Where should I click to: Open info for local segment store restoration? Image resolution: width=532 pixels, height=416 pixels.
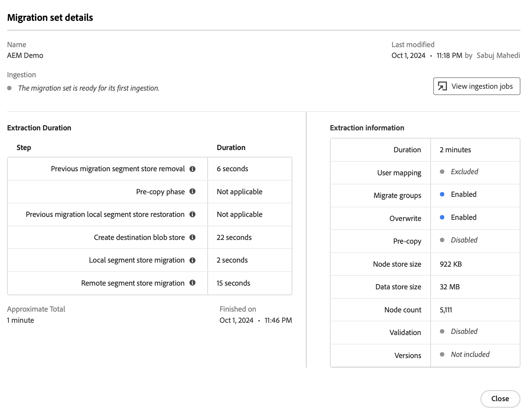pos(192,214)
